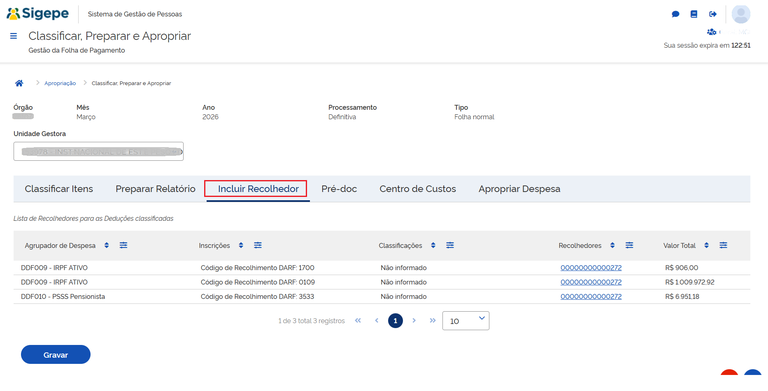Click 'Não informado' in PSSS Pensionista row

[404, 296]
